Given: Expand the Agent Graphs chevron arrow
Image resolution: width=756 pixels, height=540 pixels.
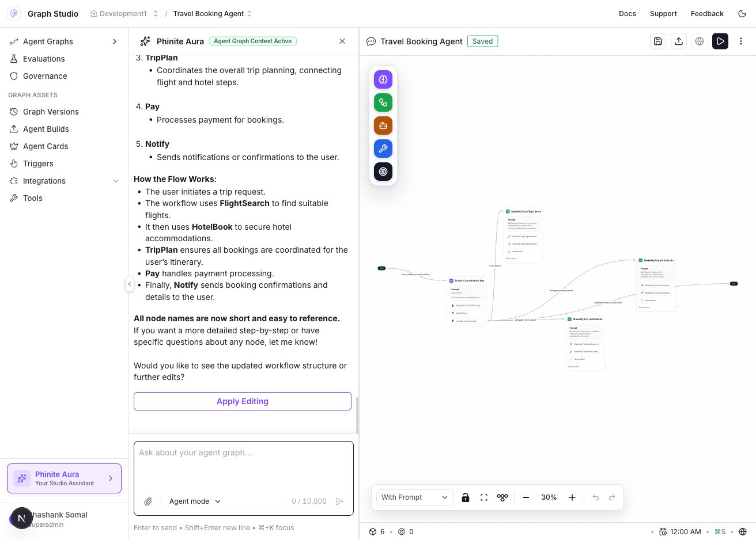Looking at the screenshot, I should click(x=114, y=41).
